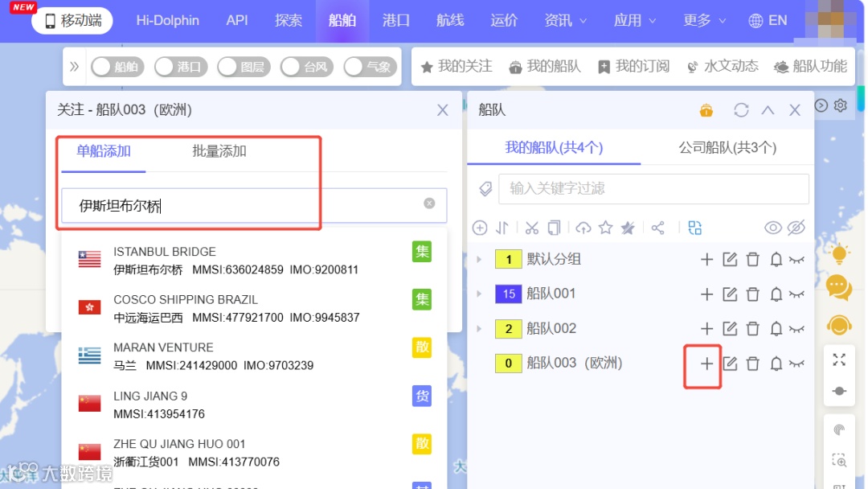Sort fleets with the up-down arrows icon
Viewport: 868px width, 489px height.
502,228
